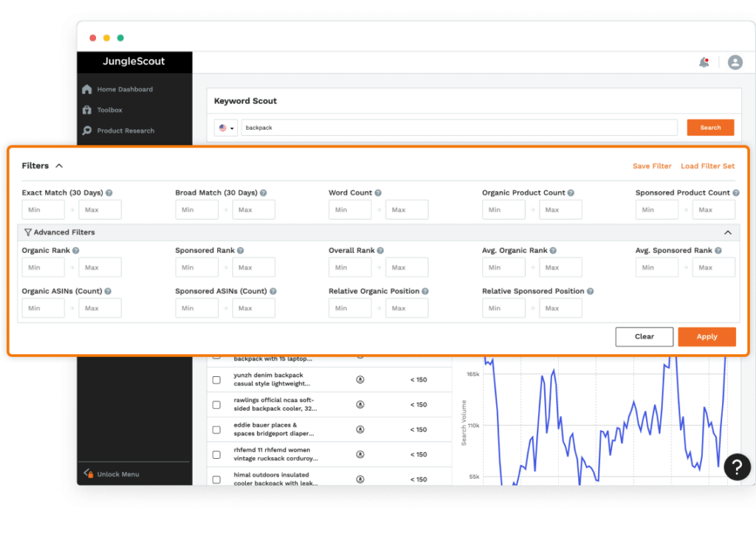
Task: Click the Avg. Organic Rank Max field
Action: [x=560, y=267]
